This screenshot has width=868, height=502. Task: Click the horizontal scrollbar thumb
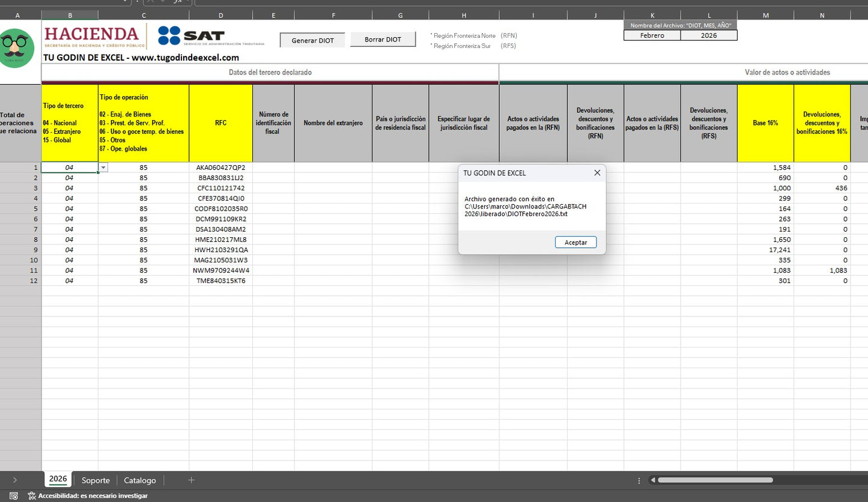pos(715,480)
